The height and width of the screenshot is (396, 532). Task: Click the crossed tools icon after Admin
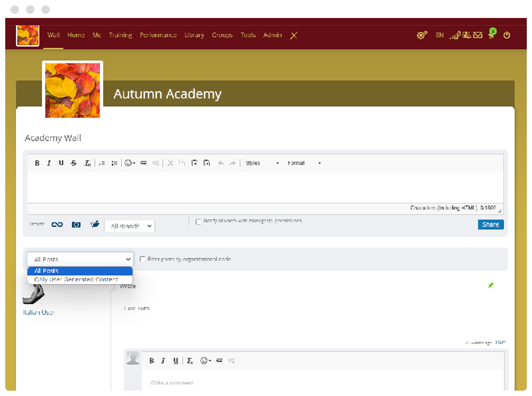[x=294, y=35]
